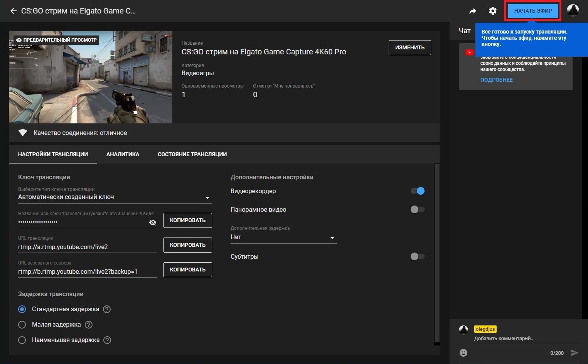Select Малая задержка radio button
588x364 pixels.
[22, 325]
